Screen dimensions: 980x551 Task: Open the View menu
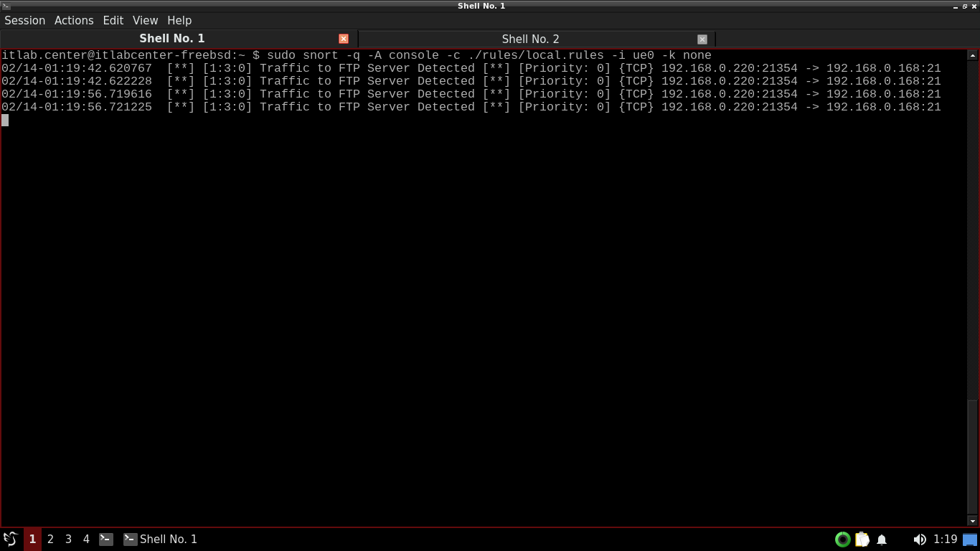145,20
